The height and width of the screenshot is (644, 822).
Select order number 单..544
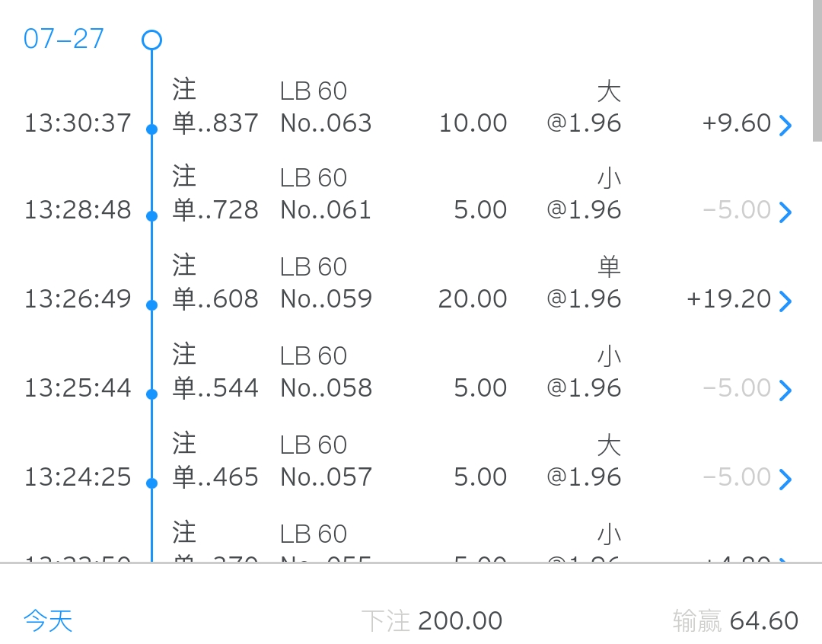(215, 388)
